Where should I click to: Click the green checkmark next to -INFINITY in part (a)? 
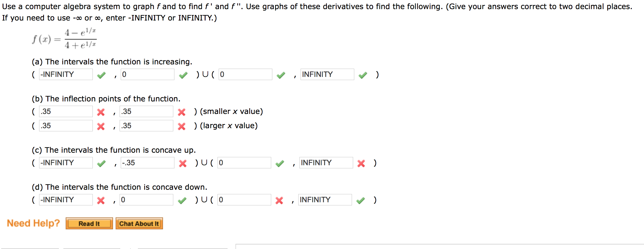click(101, 75)
